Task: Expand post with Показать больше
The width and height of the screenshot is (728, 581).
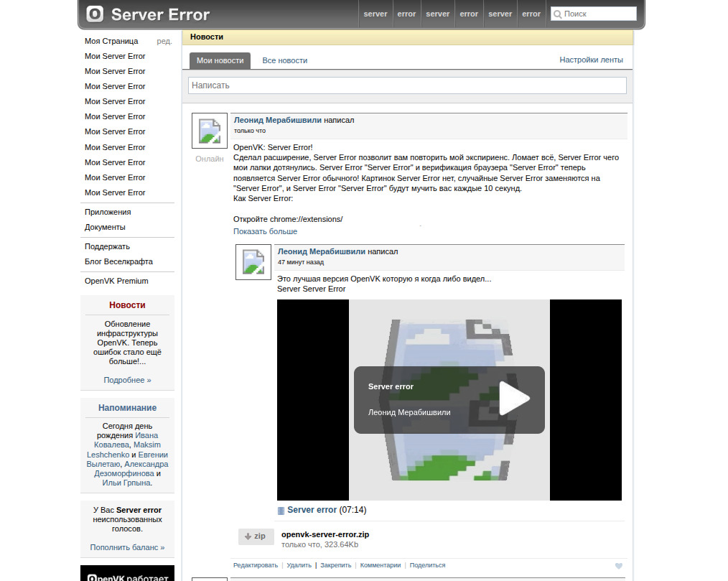Action: point(265,231)
